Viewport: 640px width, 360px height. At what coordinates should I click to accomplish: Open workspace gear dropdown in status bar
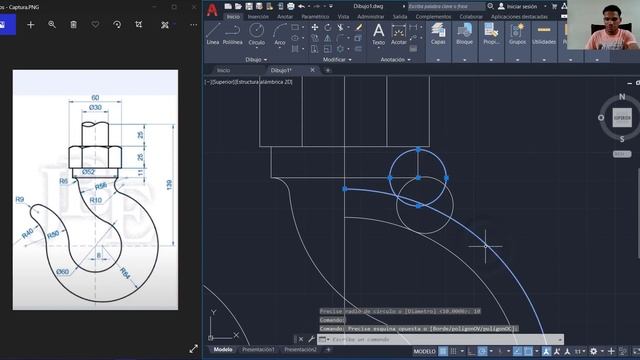coord(602,351)
